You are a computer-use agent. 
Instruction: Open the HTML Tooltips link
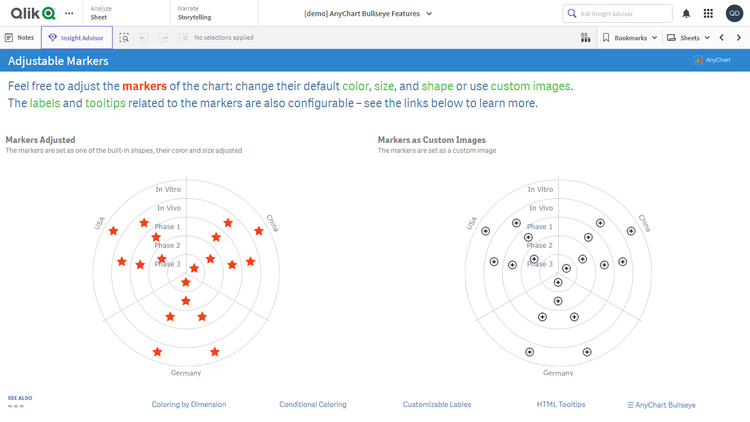pyautogui.click(x=560, y=405)
